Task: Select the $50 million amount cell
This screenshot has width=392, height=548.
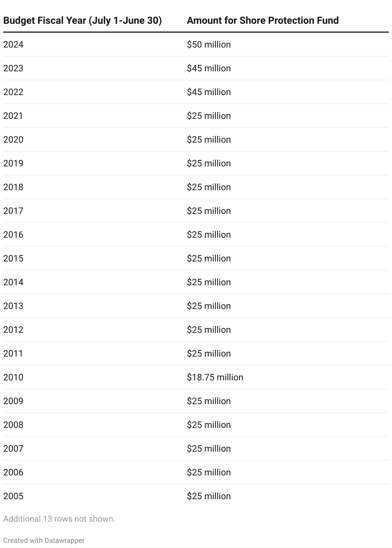Action: coord(209,44)
